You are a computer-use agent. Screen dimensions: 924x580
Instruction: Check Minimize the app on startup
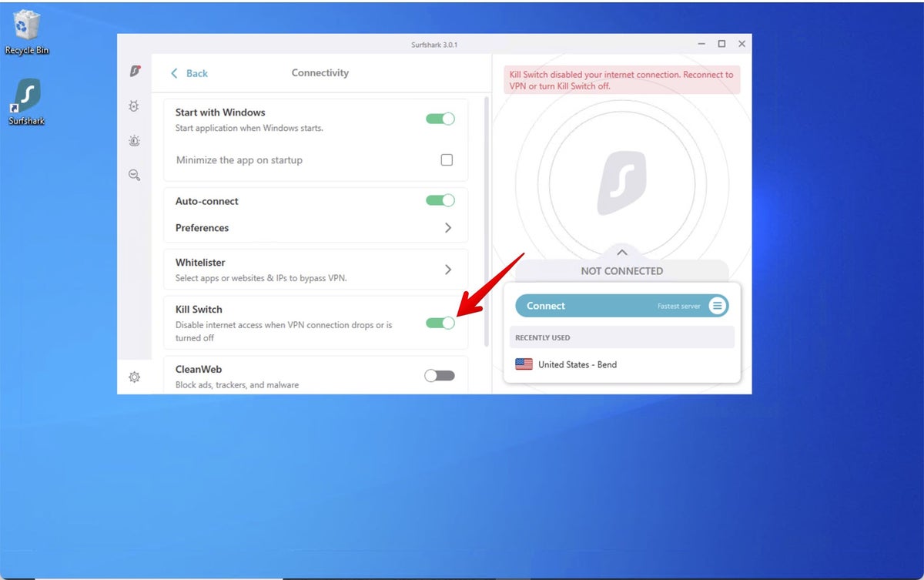pyautogui.click(x=447, y=160)
